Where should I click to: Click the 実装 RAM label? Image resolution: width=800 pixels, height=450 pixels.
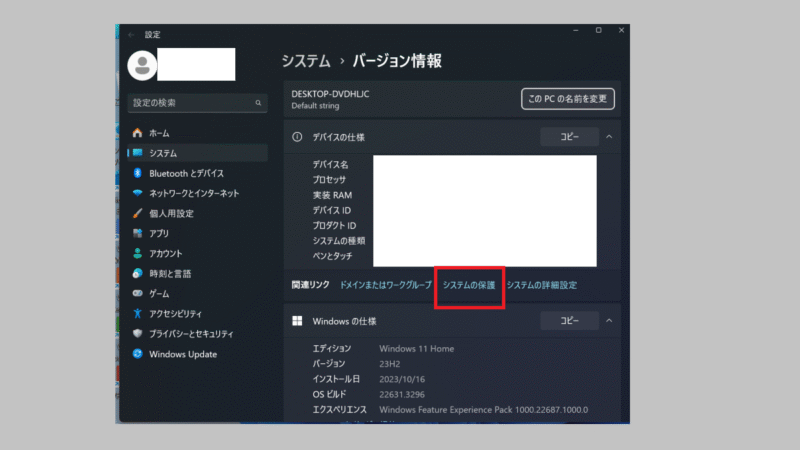332,195
